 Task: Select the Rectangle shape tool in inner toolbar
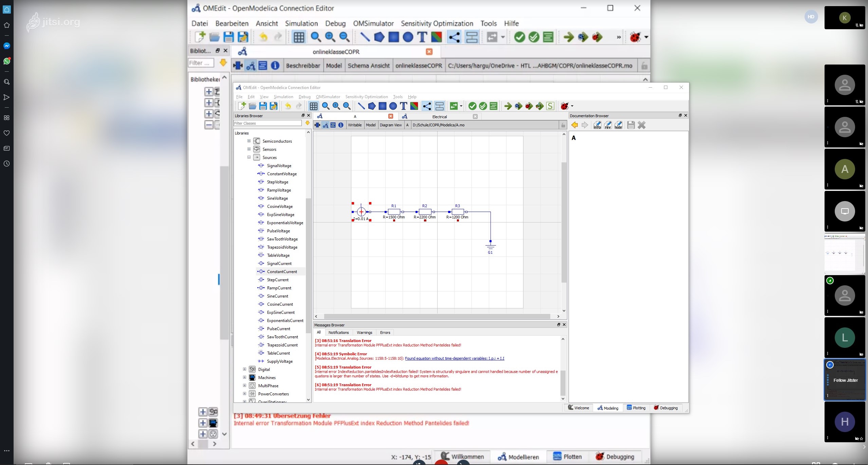[382, 106]
